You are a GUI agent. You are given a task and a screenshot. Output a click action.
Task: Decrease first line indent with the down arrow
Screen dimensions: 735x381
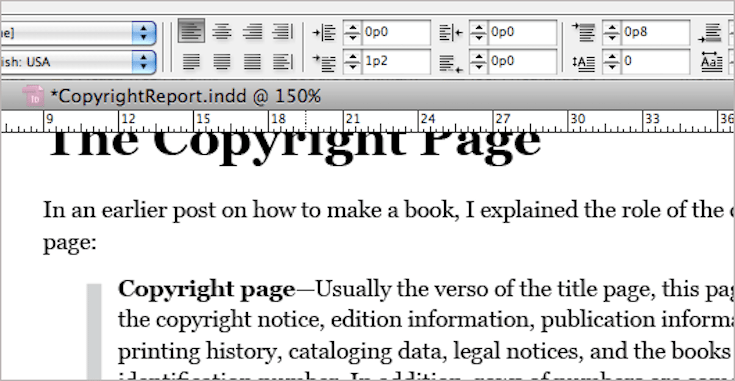(x=352, y=67)
